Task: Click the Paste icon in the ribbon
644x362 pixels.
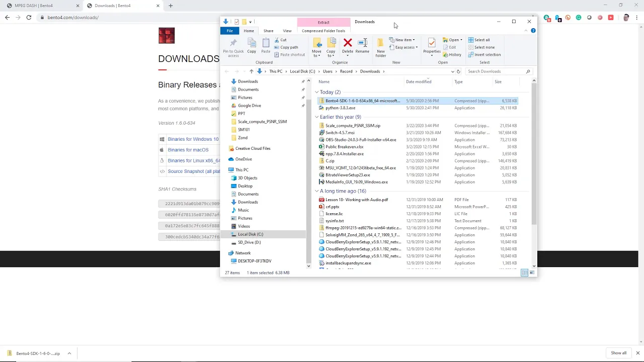Action: (x=266, y=43)
